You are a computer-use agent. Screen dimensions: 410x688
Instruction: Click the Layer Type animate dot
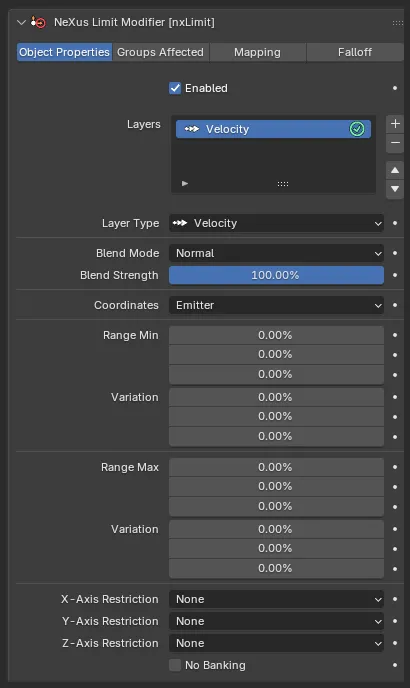pos(395,223)
